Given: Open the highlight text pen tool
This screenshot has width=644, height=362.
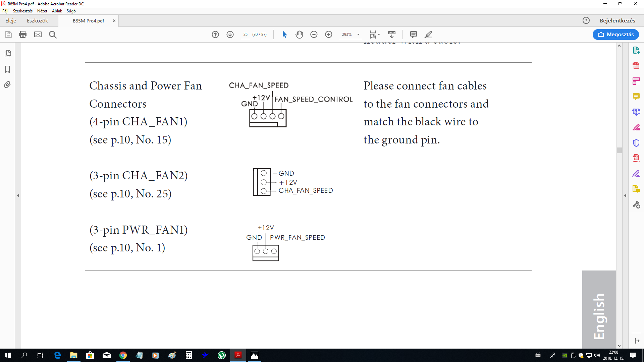Looking at the screenshot, I should 428,35.
